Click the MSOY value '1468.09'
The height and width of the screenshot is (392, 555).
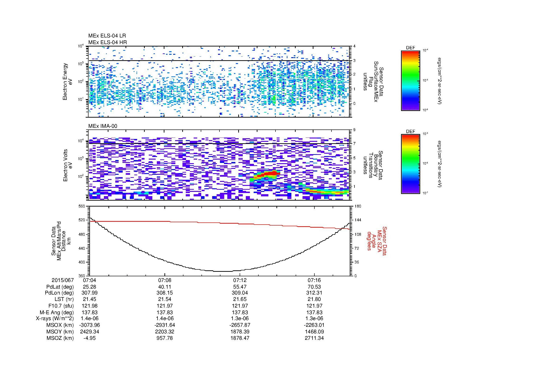(x=314, y=332)
